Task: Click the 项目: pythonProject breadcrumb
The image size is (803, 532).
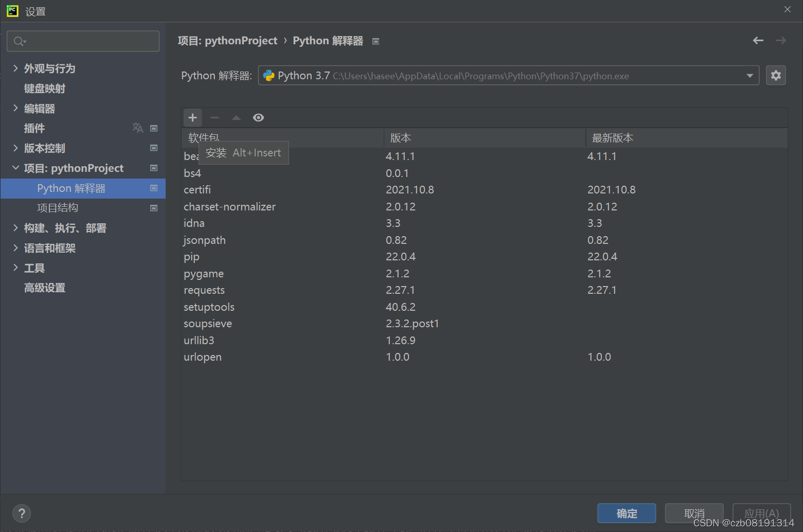Action: point(227,41)
